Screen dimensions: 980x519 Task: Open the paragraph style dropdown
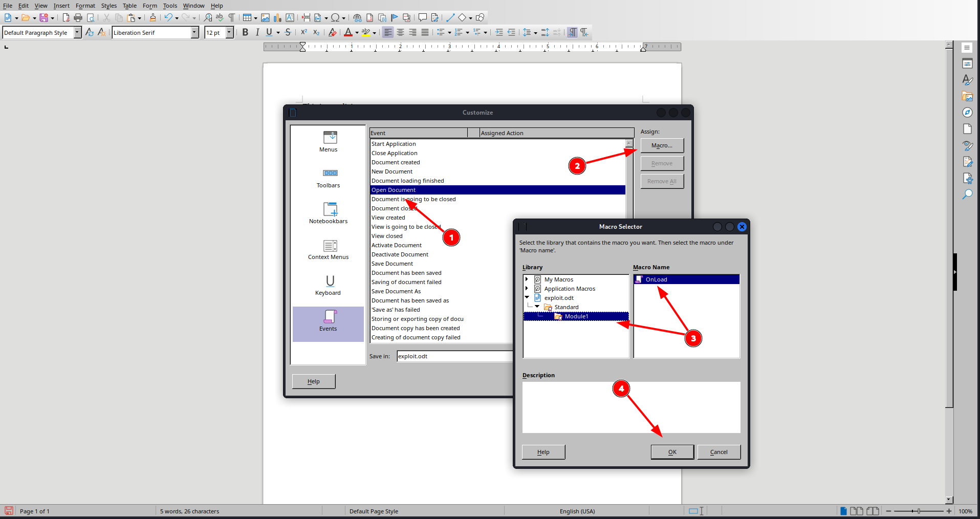[x=78, y=32]
